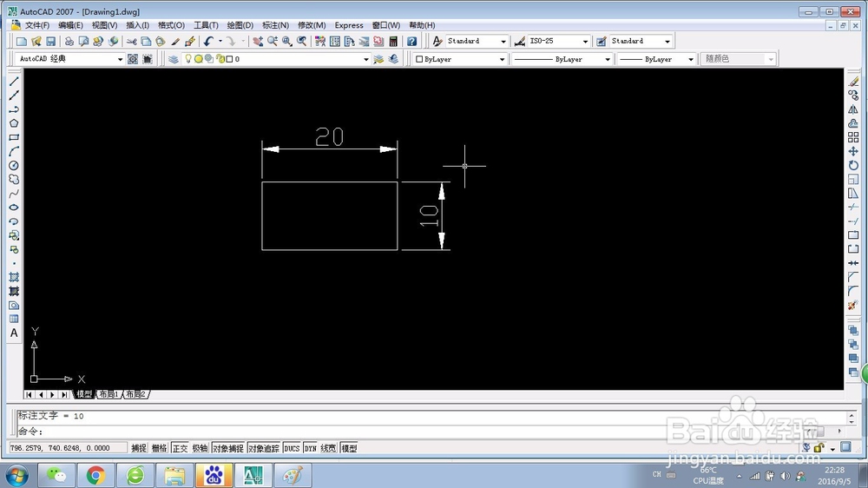The image size is (868, 488).
Task: Click the 模型 button in status bar
Action: (x=349, y=448)
